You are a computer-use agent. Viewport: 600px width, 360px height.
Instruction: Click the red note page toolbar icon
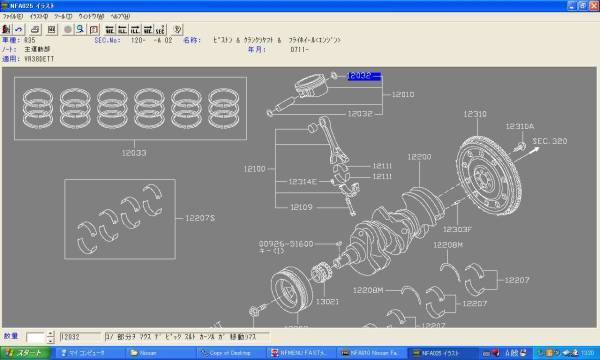(94, 29)
